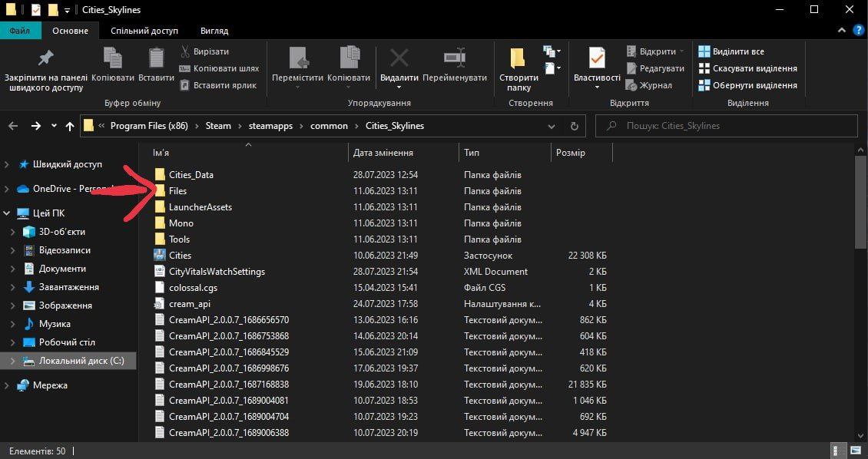Click the Копіювати icon in the clipboard group
868x459 pixels.
tap(113, 58)
